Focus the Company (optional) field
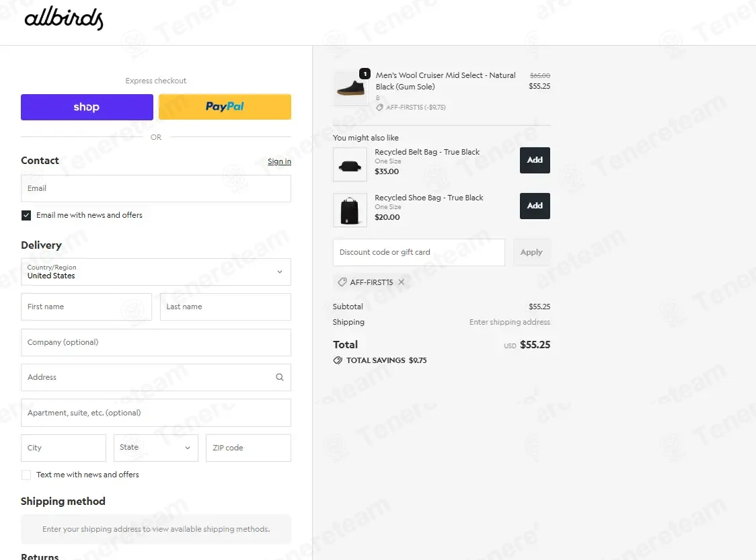756x560 pixels. (156, 343)
